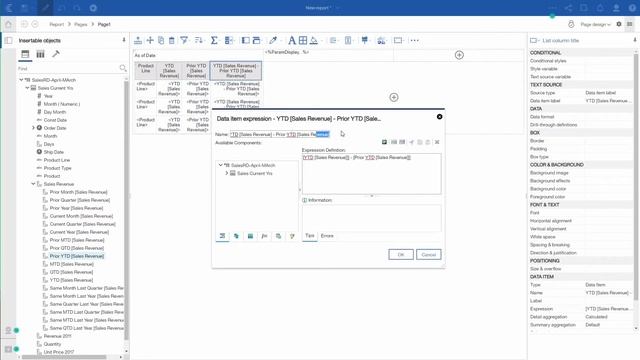The image size is (640, 360).
Task: Click the pencil edit mode icon in top bar
Action: pos(46,8)
